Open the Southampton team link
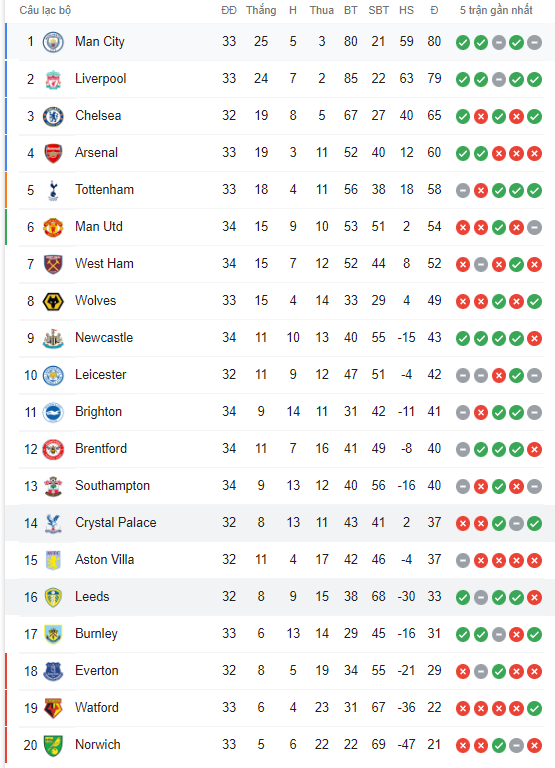555x768 pixels. (x=112, y=485)
